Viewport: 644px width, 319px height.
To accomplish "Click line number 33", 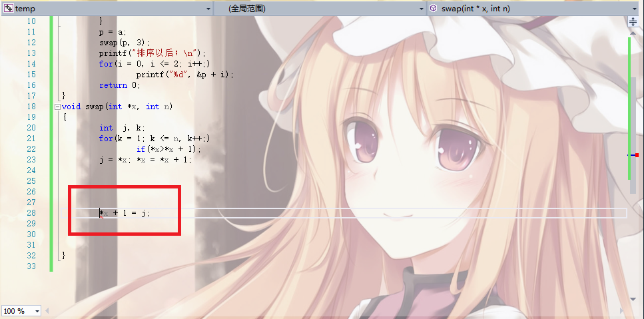I will (31, 266).
